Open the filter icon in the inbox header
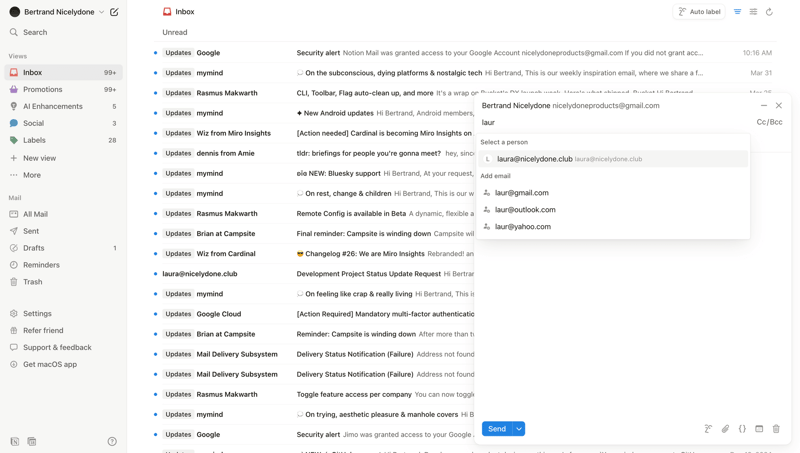Viewport: 800px width, 453px height. coord(737,12)
